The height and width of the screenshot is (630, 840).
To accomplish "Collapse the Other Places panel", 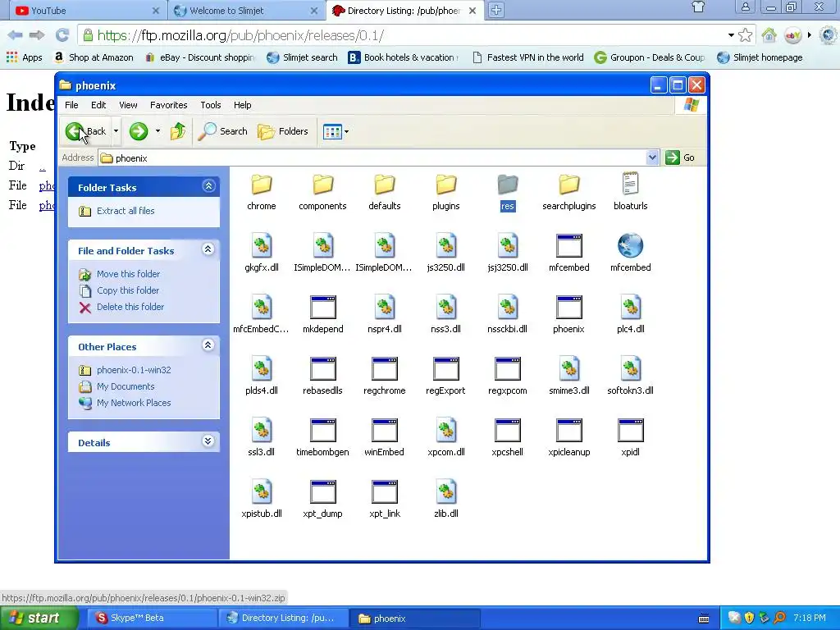I will [x=208, y=345].
